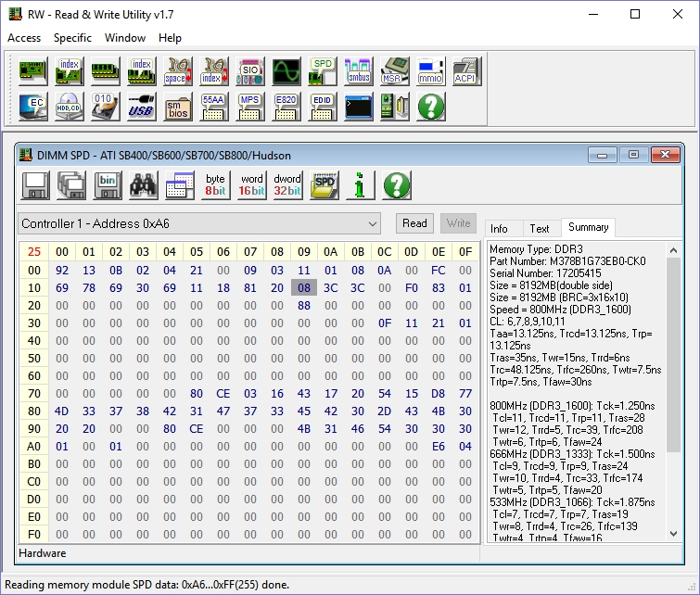
Task: Open the mmio tool
Action: (x=431, y=71)
